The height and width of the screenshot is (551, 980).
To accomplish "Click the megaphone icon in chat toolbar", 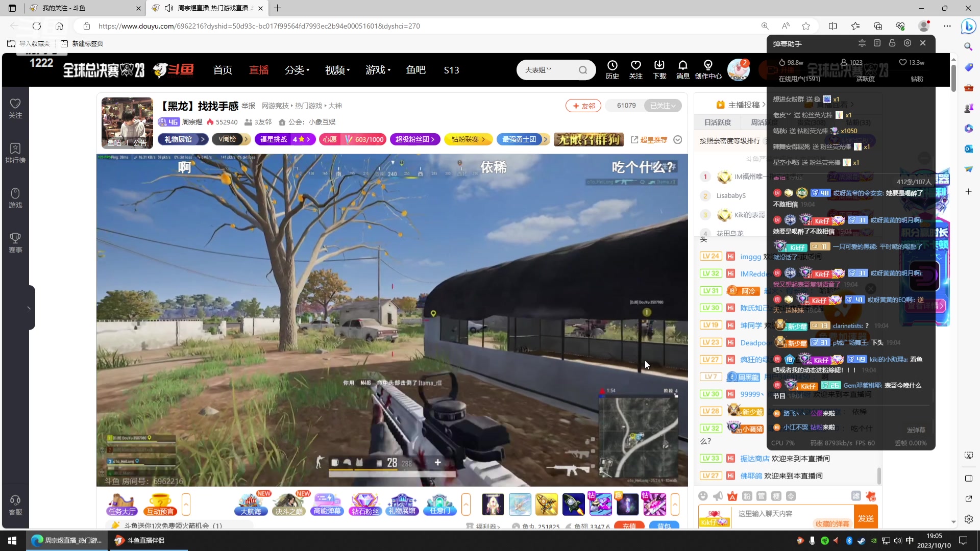I will tap(718, 496).
